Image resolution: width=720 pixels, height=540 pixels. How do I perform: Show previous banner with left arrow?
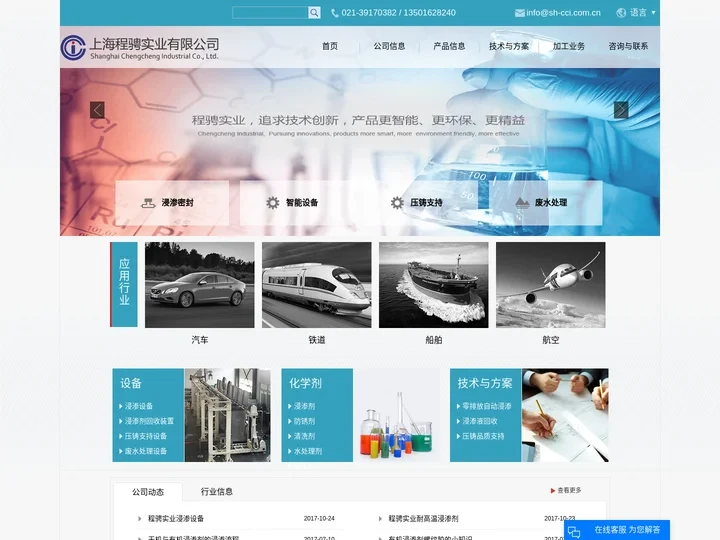coord(97,110)
